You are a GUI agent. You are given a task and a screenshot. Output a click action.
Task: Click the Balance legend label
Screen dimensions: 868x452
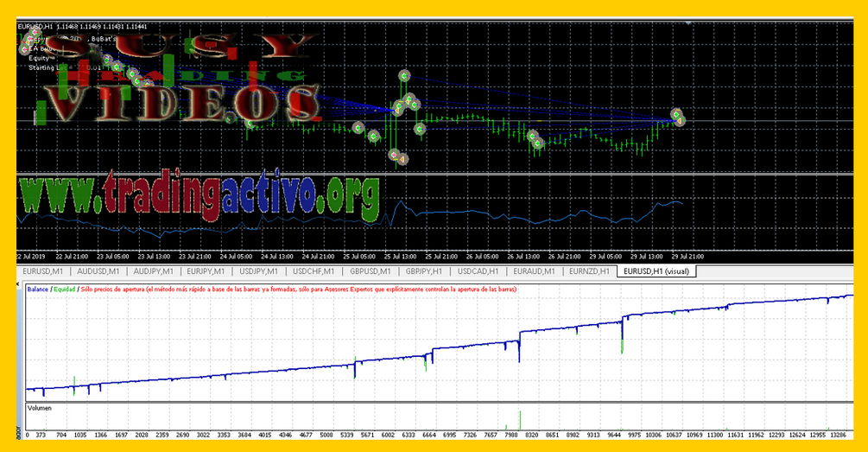click(x=38, y=290)
